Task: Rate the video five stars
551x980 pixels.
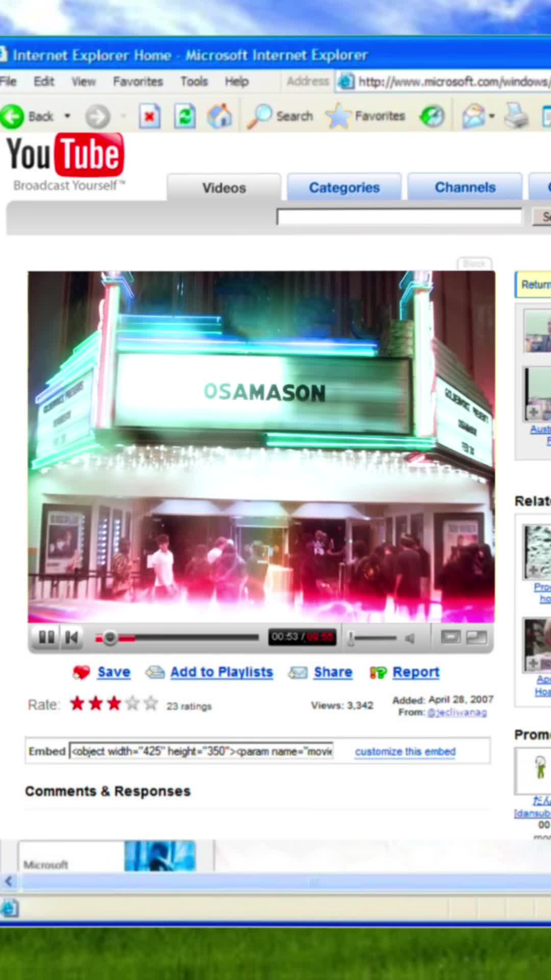Action: (151, 703)
